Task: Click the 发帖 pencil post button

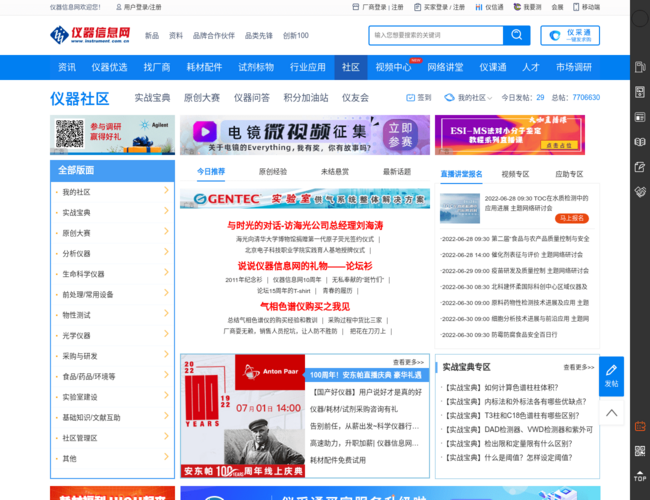Action: tap(611, 375)
